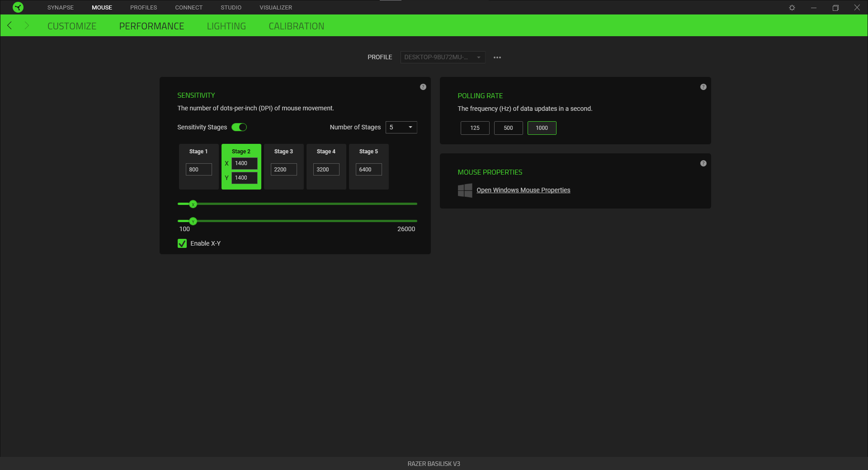Select the 125 Hz polling rate
The height and width of the screenshot is (470, 868).
point(475,128)
